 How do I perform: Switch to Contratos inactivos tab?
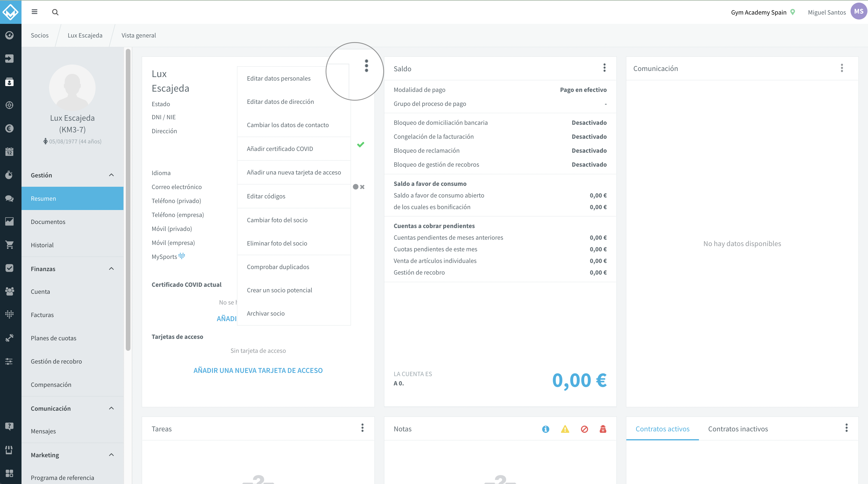click(738, 429)
